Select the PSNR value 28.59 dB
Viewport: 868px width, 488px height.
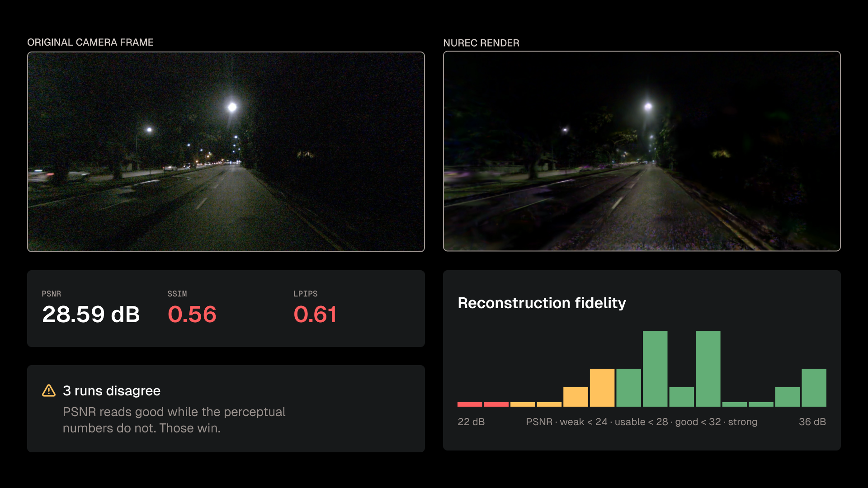click(x=91, y=314)
